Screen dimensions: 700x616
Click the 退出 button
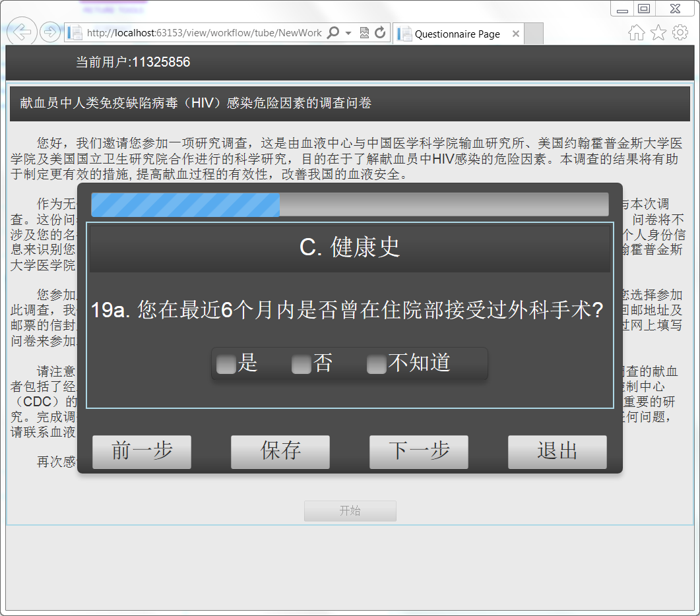(x=557, y=452)
